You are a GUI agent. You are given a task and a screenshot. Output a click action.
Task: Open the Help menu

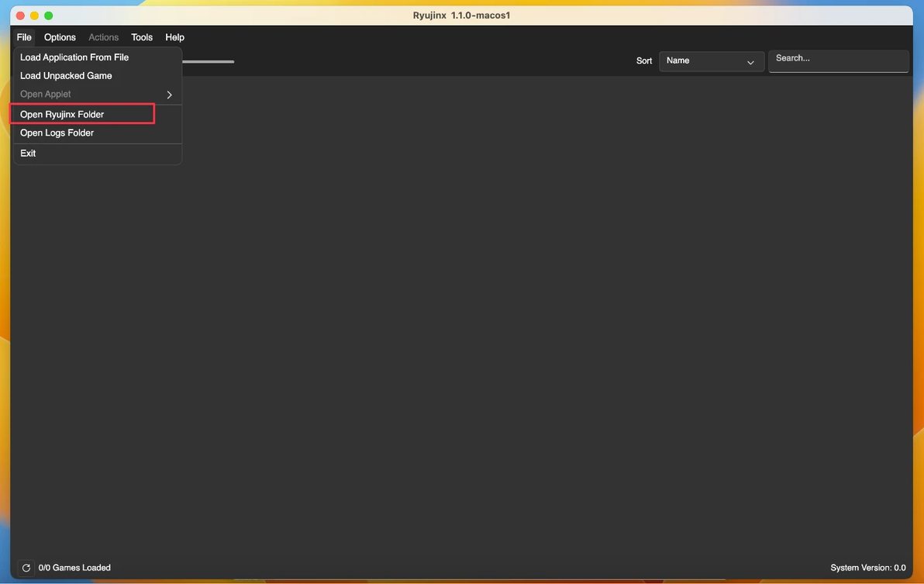174,37
